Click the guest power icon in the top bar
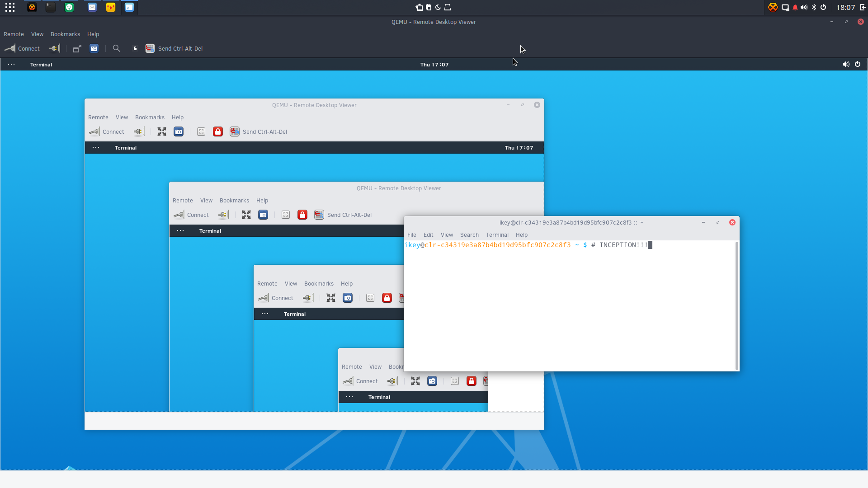 tap(858, 64)
